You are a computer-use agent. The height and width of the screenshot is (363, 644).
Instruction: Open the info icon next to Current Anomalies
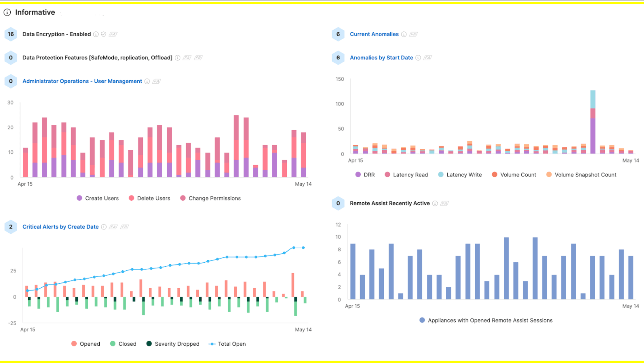click(x=404, y=34)
